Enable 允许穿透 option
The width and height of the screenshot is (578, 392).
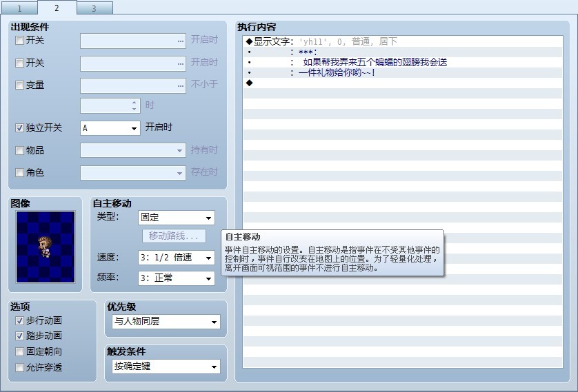(x=19, y=367)
